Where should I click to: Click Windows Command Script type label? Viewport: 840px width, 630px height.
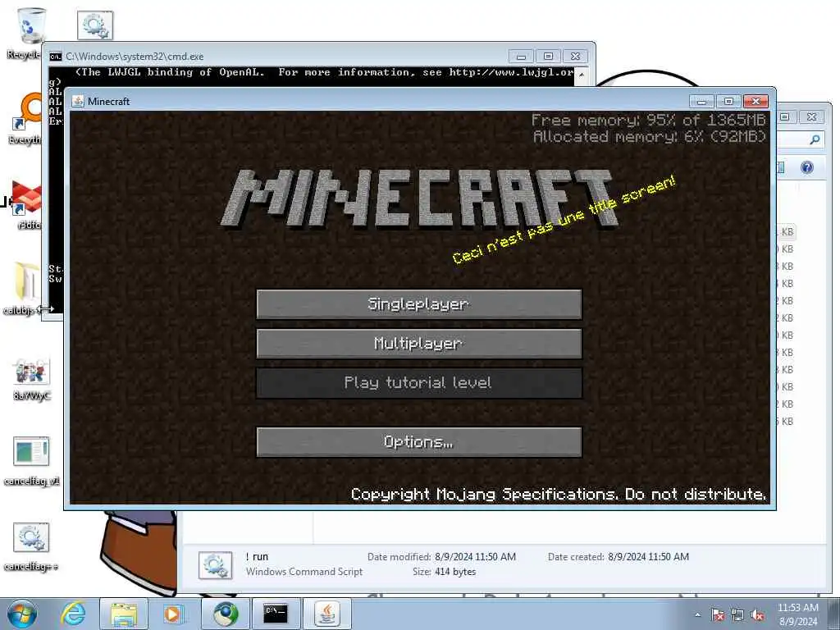coord(304,572)
